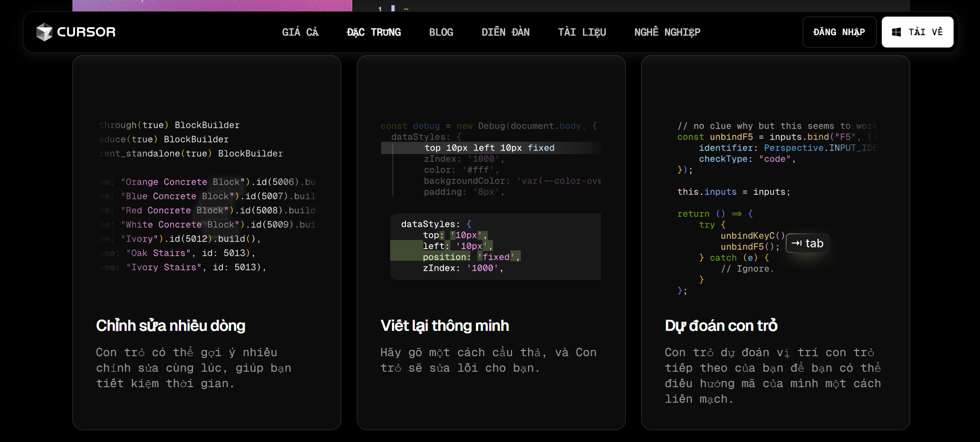
Task: Click the dataStyles suggestion code box
Action: [x=495, y=247]
